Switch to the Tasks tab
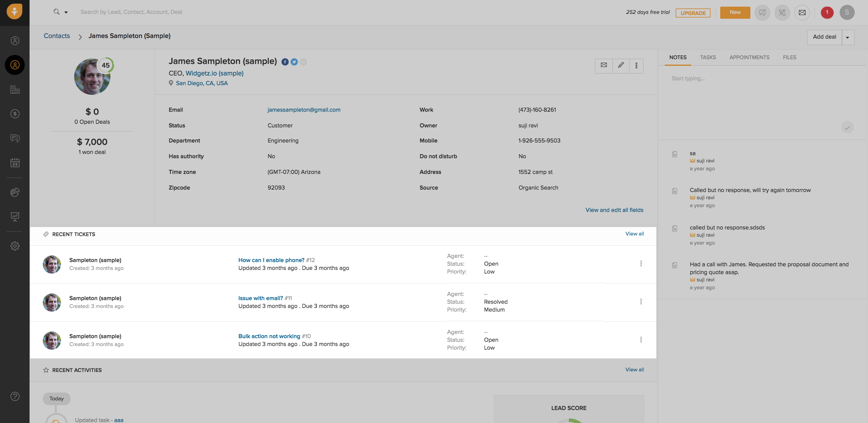Image resolution: width=868 pixels, height=423 pixels. coord(708,57)
